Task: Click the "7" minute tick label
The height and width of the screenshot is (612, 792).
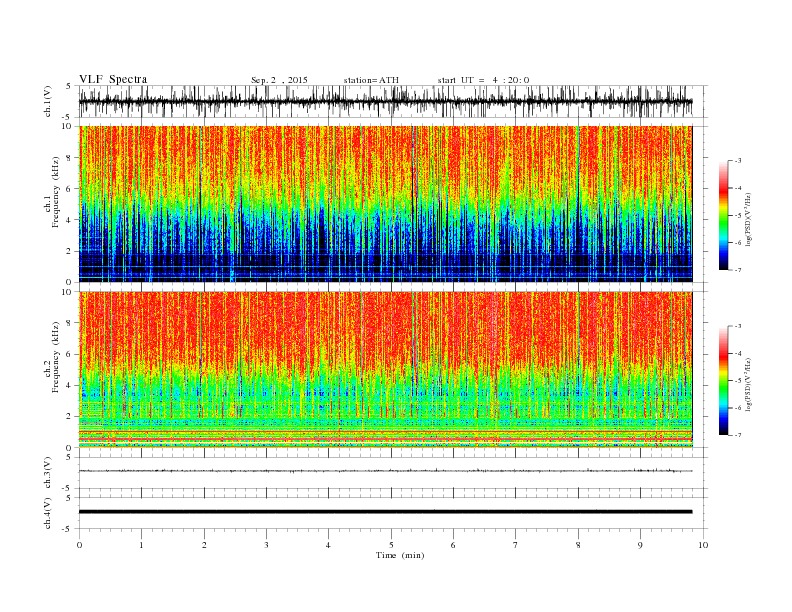Action: tap(516, 545)
